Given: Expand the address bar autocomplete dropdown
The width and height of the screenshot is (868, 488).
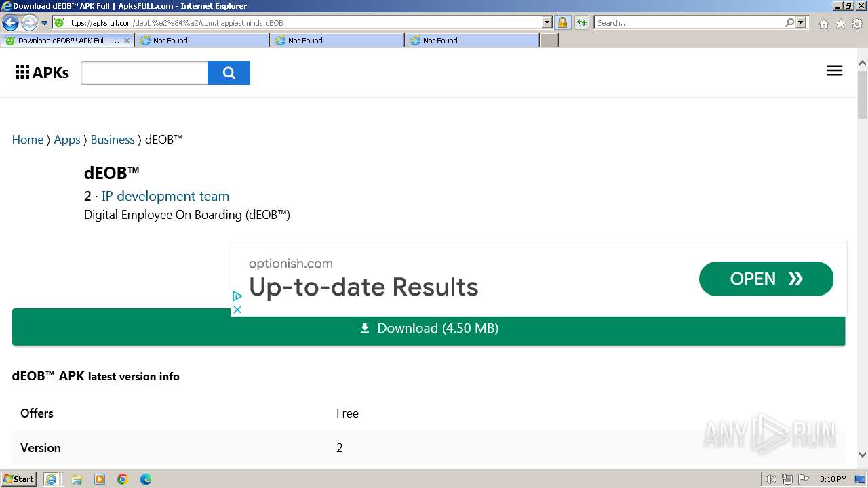Looking at the screenshot, I should pyautogui.click(x=547, y=22).
